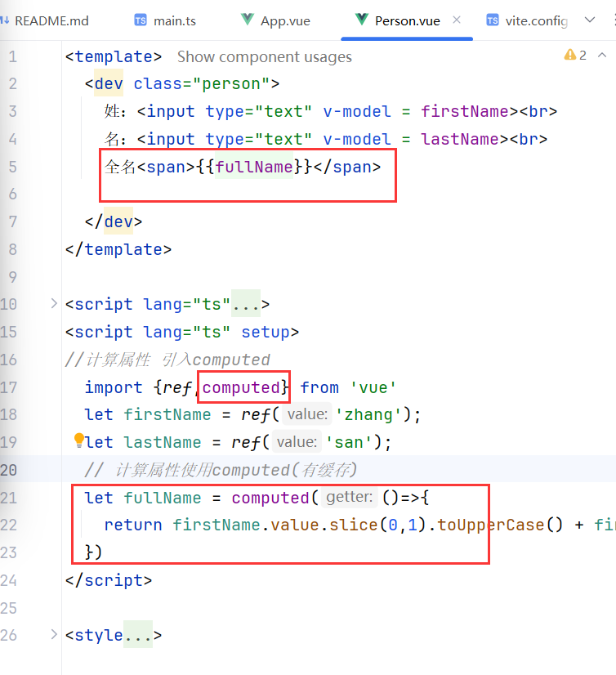Image resolution: width=616 pixels, height=675 pixels.
Task: Click the Show component usages hint
Action: (x=265, y=57)
